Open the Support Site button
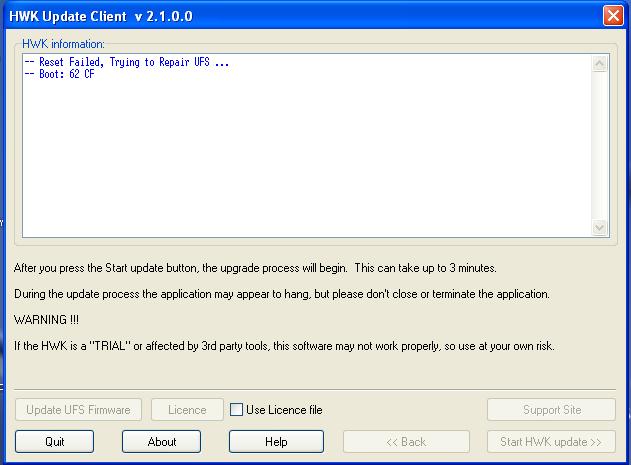The height and width of the screenshot is (465, 631). [x=551, y=409]
